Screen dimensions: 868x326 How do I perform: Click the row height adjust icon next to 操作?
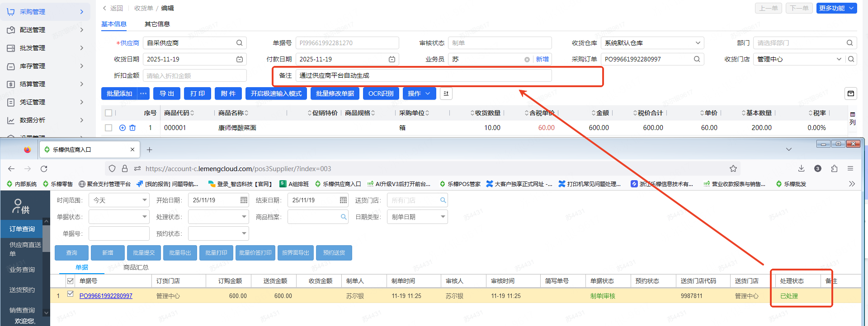pos(446,93)
